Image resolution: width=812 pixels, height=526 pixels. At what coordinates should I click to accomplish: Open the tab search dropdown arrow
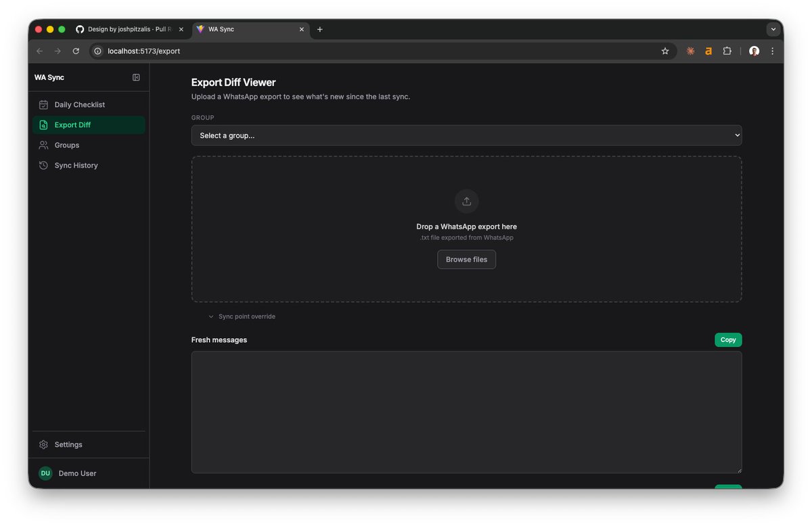[773, 29]
